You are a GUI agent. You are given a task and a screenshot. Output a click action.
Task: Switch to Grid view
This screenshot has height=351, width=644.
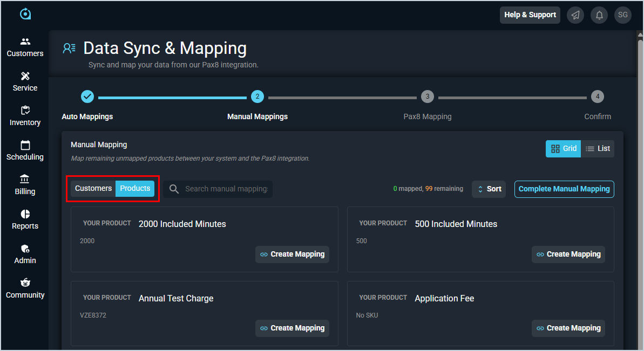(x=564, y=149)
